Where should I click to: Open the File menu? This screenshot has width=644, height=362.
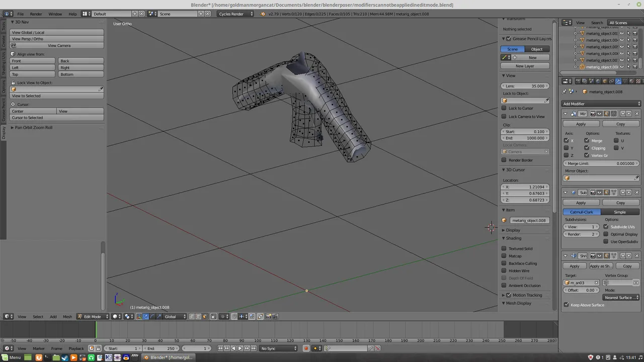(21, 14)
